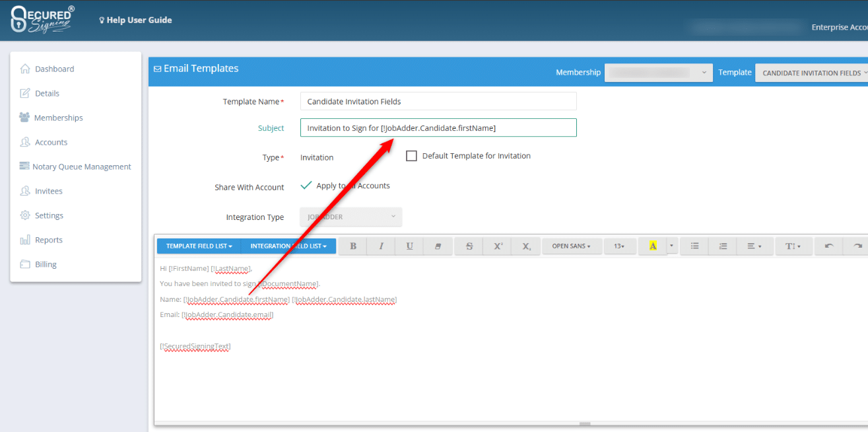The width and height of the screenshot is (868, 432).
Task: Insert an unordered bullet list
Action: coord(694,246)
